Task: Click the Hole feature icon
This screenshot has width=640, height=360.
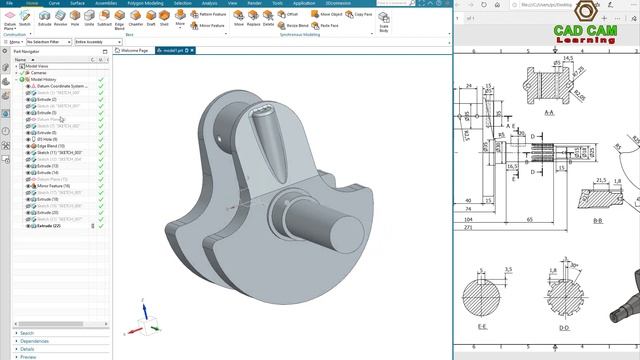Action: click(x=75, y=18)
